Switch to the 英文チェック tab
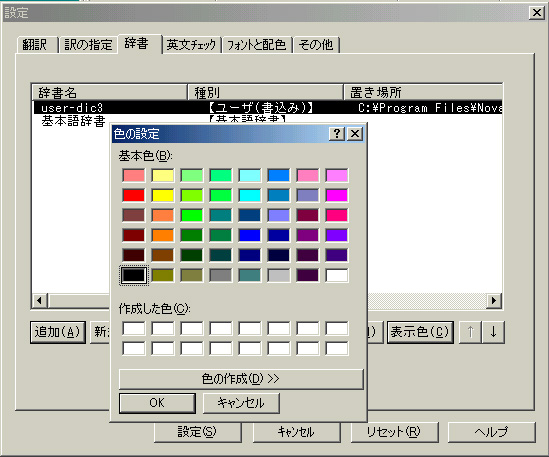 coord(192,45)
